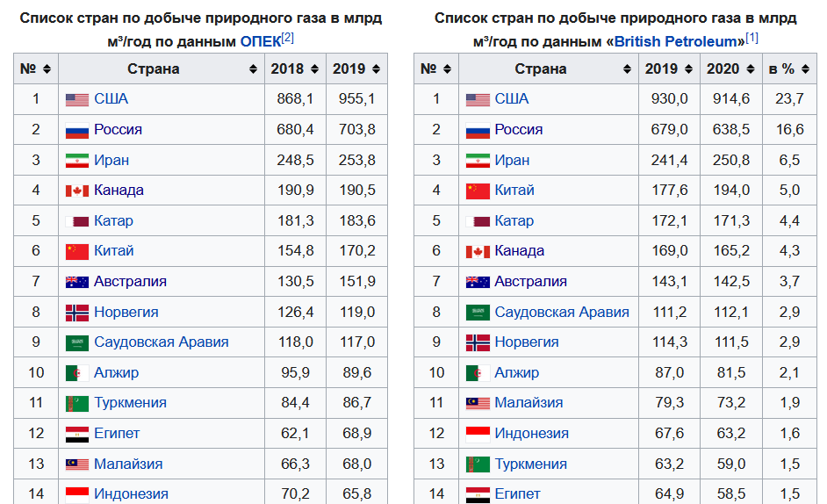
Task: Open the Малайзия link in the BP table
Action: (x=529, y=403)
